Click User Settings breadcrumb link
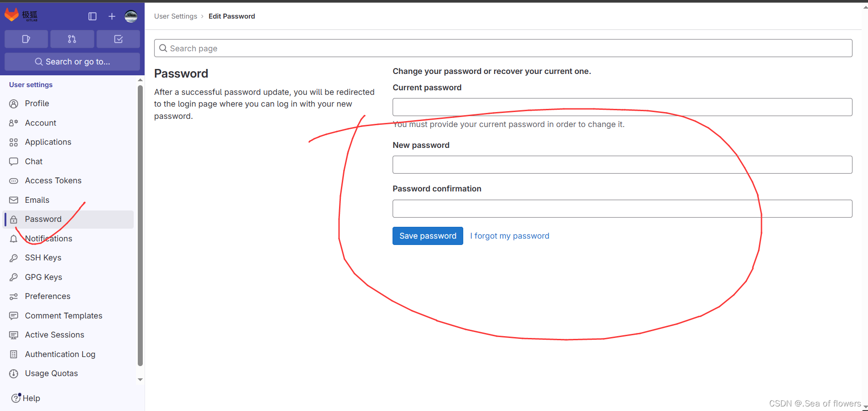 (x=175, y=16)
